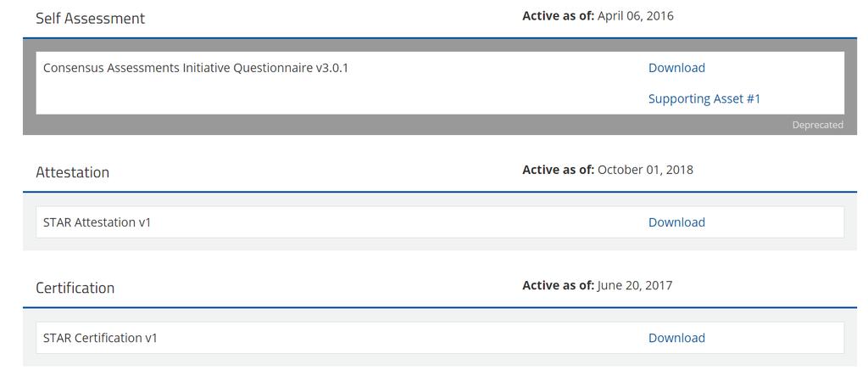Download the Consensus Assessments Initiative Questionnaire
Image resolution: width=868 pixels, height=376 pixels.
676,68
